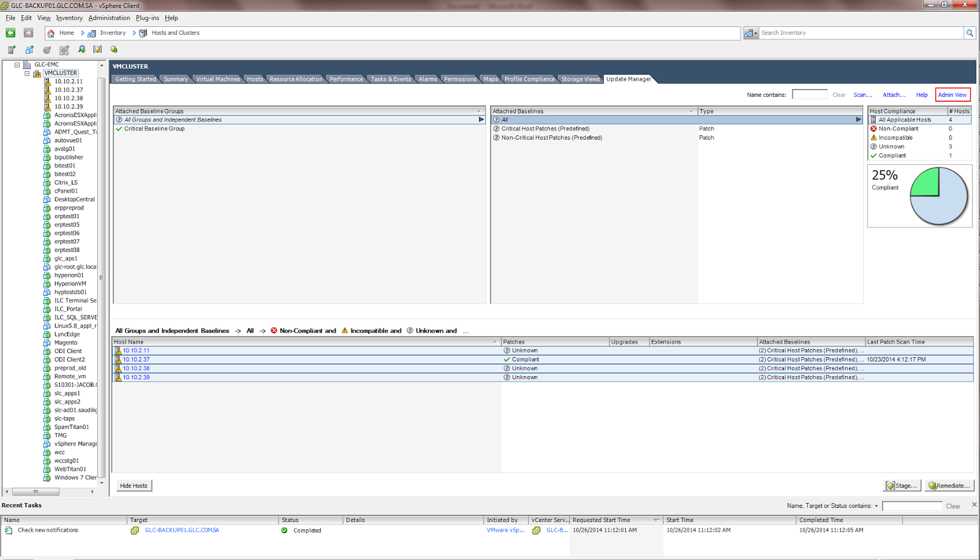Click the new virtual machine icon in the toolbar

coord(11,50)
